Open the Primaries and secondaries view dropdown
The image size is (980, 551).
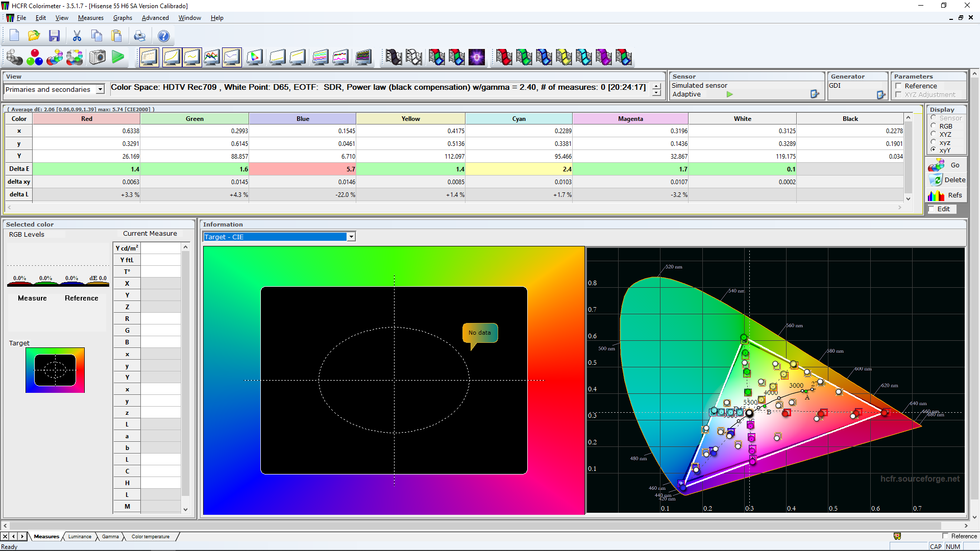(x=100, y=89)
